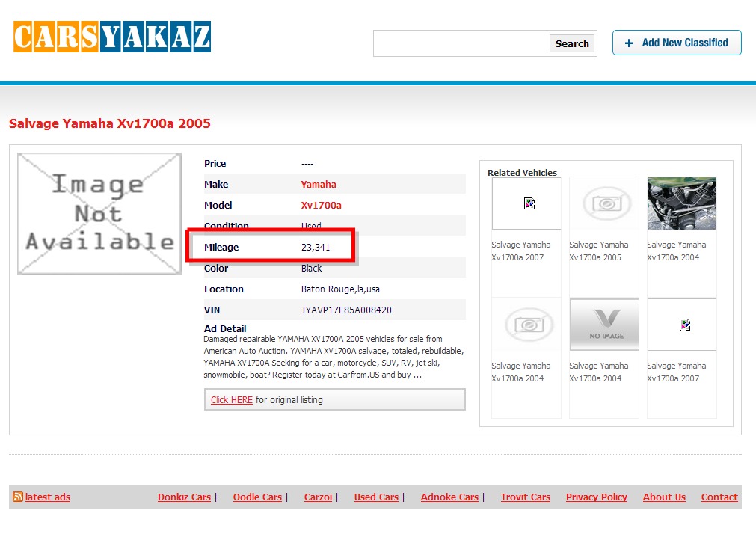Open the 2004 link under the NO IMAGE thumbnail
756x543 pixels.
coord(599,372)
